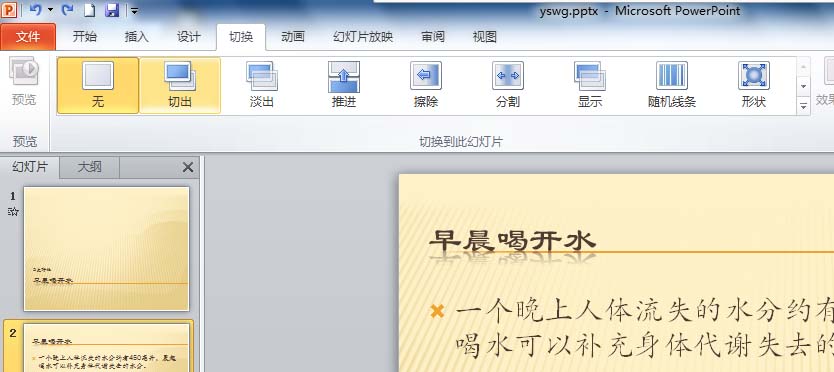This screenshot has width=834, height=372.
Task: Switch to the 插入 ribbon tab
Action: 137,37
